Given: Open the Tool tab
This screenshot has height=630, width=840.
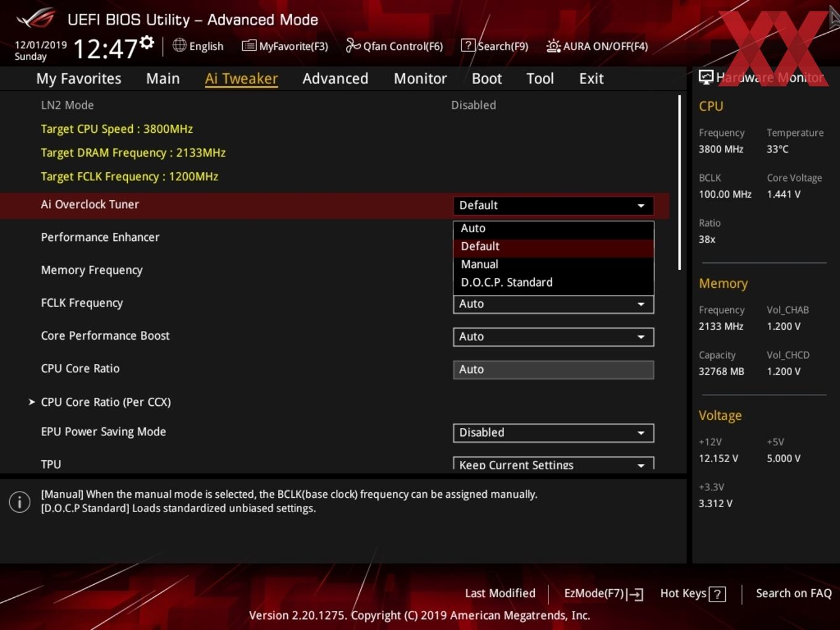Looking at the screenshot, I should pos(540,78).
